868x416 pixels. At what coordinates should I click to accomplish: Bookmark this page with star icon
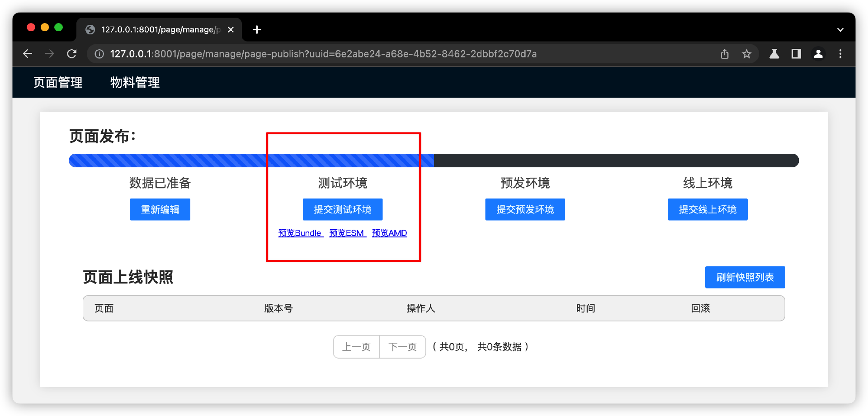[746, 54]
